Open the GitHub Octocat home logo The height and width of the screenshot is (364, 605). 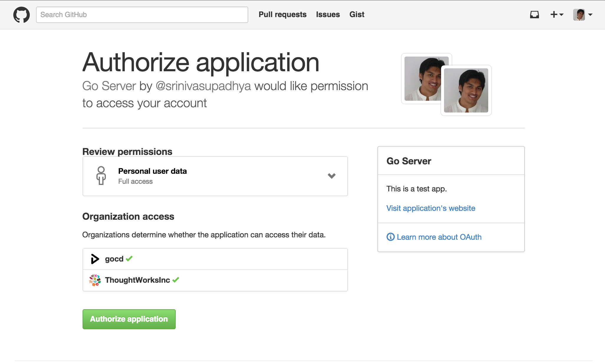point(22,15)
